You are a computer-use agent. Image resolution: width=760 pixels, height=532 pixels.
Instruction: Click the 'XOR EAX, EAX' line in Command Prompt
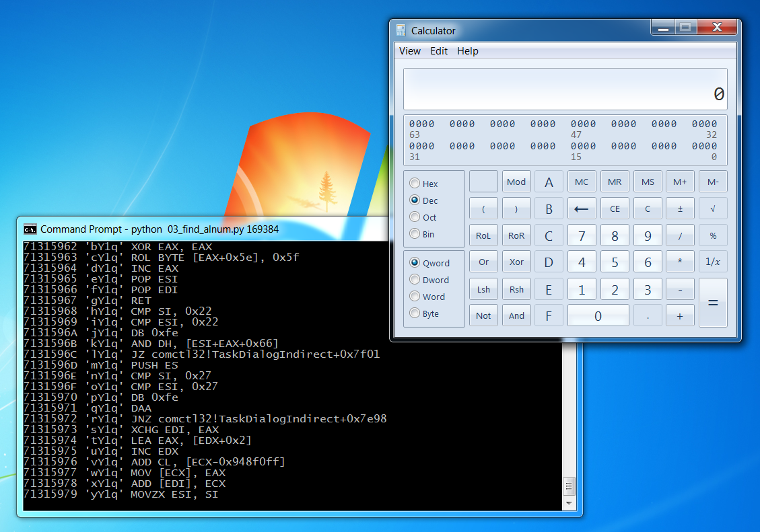click(x=118, y=247)
